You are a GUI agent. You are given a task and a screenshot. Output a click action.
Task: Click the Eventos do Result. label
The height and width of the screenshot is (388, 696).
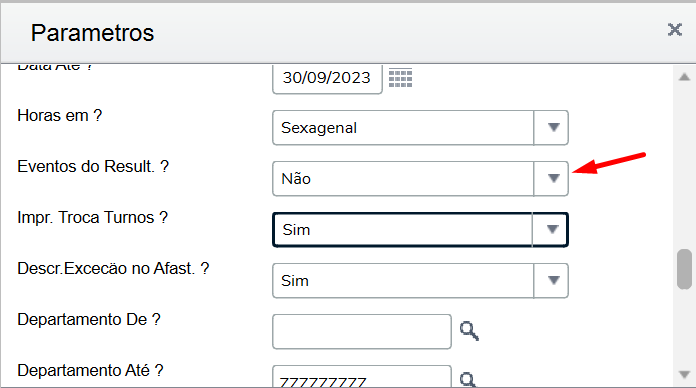[x=93, y=166]
